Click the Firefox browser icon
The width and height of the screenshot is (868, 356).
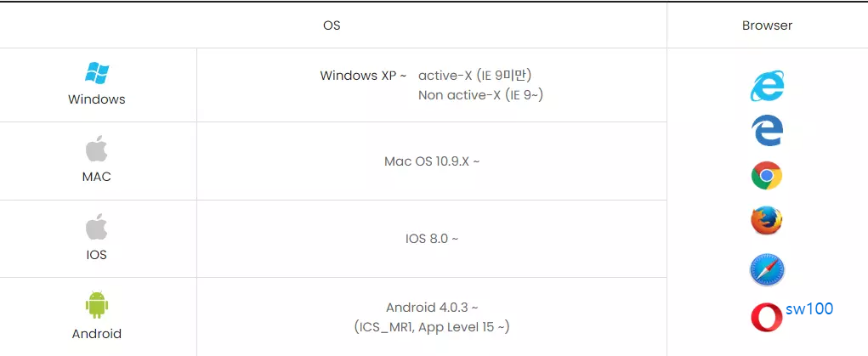[767, 221]
